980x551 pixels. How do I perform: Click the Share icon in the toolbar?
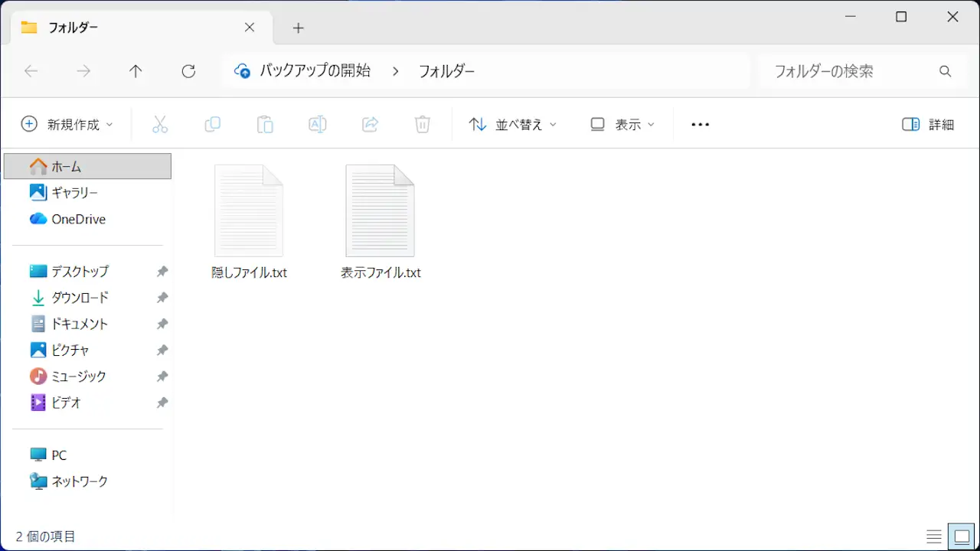[370, 124]
